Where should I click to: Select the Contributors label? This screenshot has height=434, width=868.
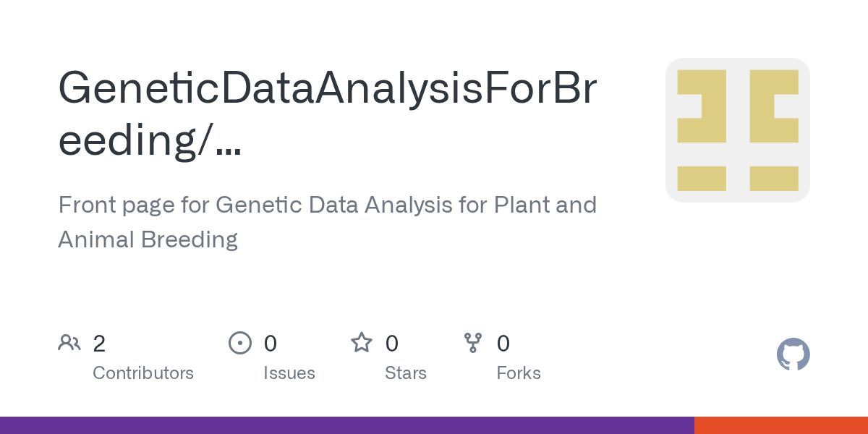point(143,373)
